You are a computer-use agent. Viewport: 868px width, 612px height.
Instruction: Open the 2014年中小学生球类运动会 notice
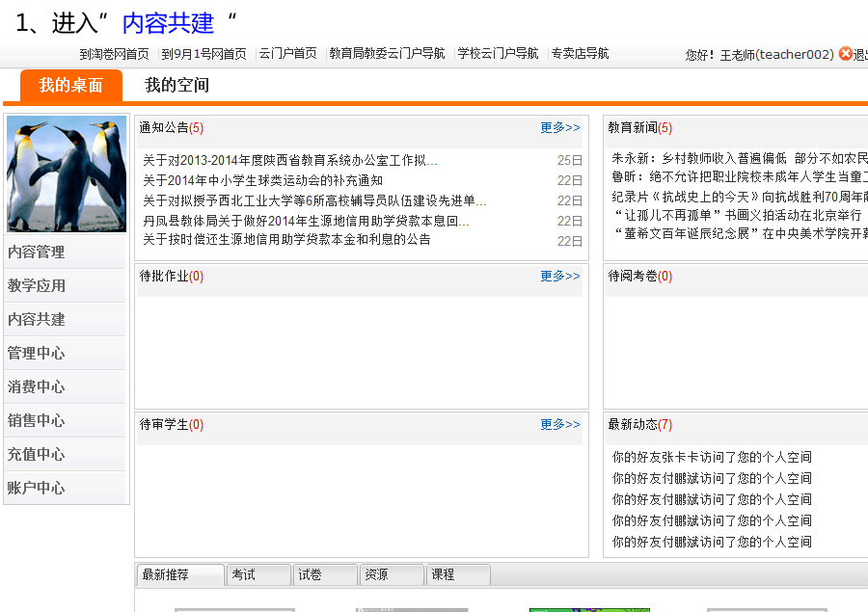[262, 180]
